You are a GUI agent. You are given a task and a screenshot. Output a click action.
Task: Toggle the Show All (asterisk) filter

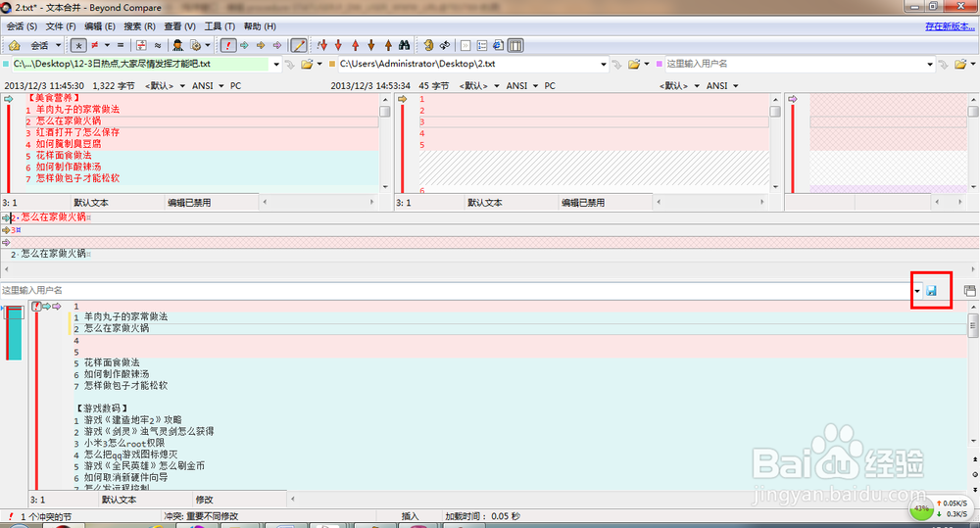(x=78, y=45)
